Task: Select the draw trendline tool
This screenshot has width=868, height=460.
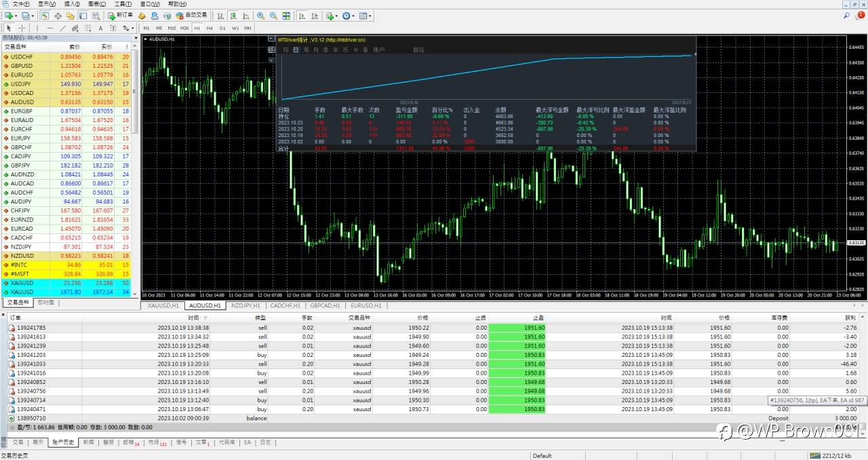Action: coord(62,28)
